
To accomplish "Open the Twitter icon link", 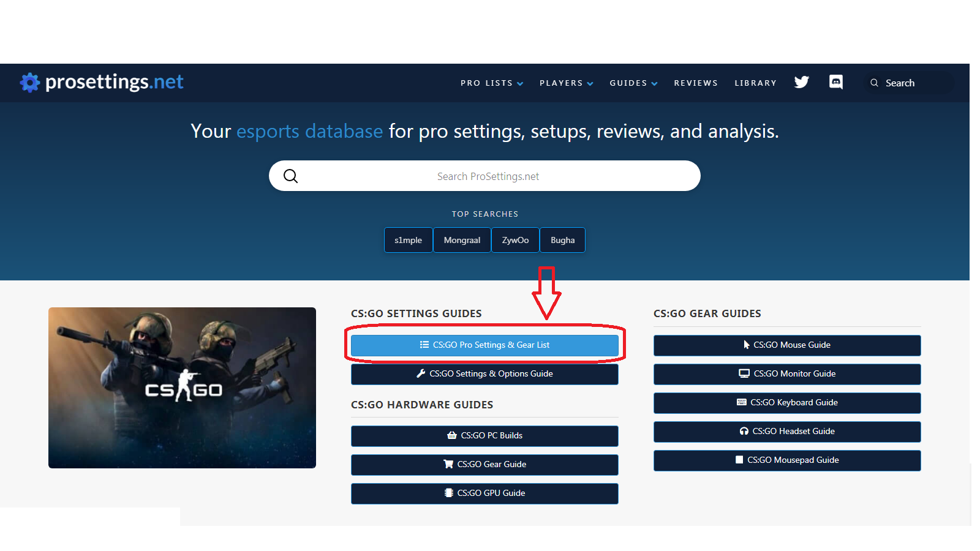I will coord(802,82).
